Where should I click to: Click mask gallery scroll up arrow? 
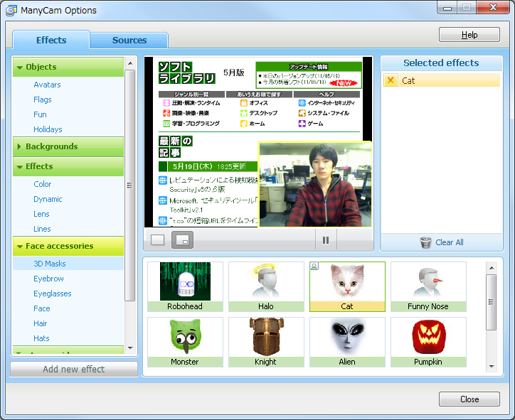pyautogui.click(x=492, y=268)
